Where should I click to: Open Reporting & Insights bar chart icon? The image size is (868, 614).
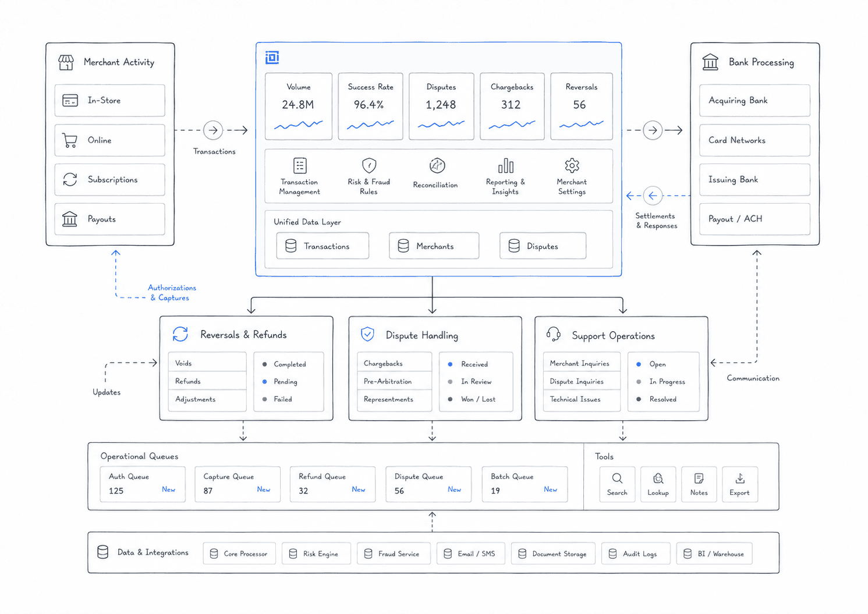pos(506,166)
